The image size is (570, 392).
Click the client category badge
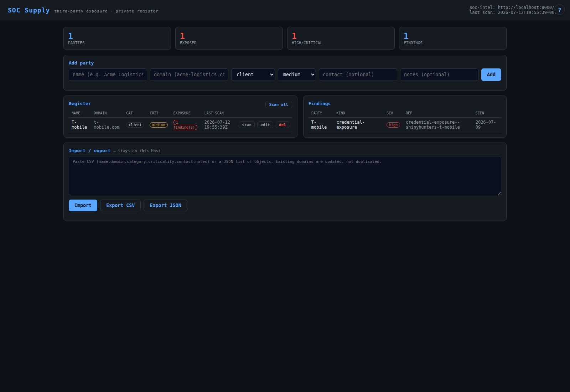[x=135, y=125]
